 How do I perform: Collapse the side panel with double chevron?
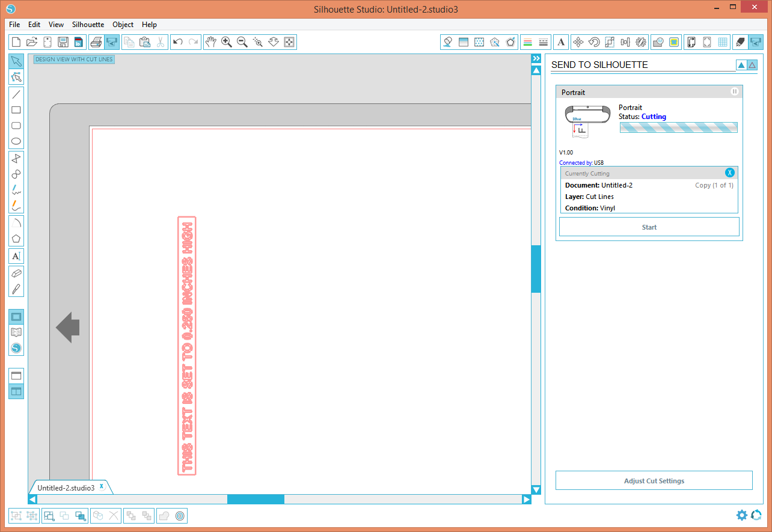pos(536,58)
